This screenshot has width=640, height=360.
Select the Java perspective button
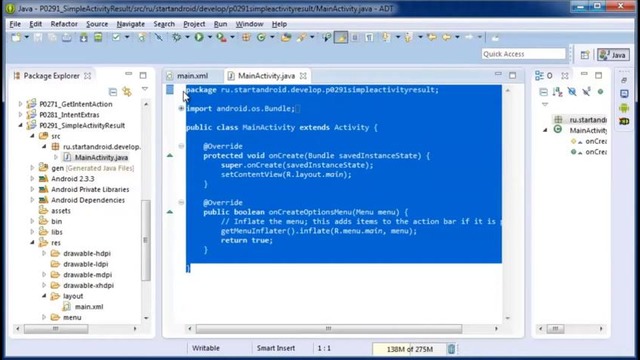coord(613,55)
